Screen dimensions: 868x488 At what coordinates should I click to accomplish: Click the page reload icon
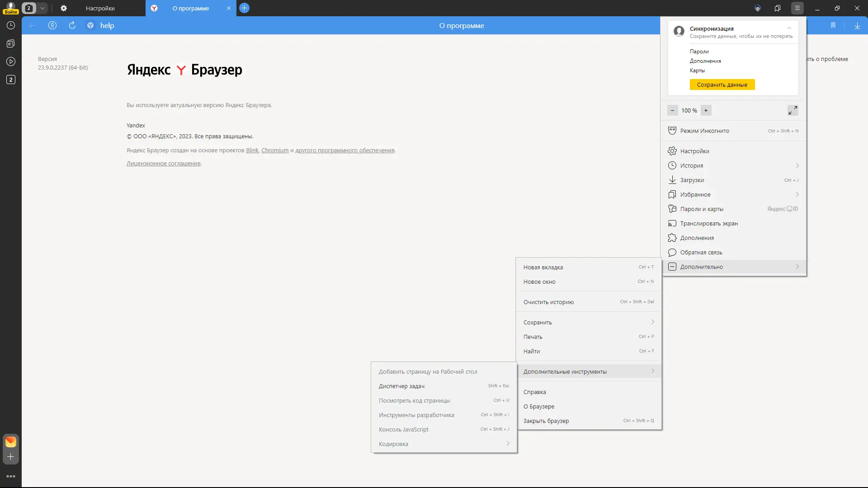pos(72,25)
